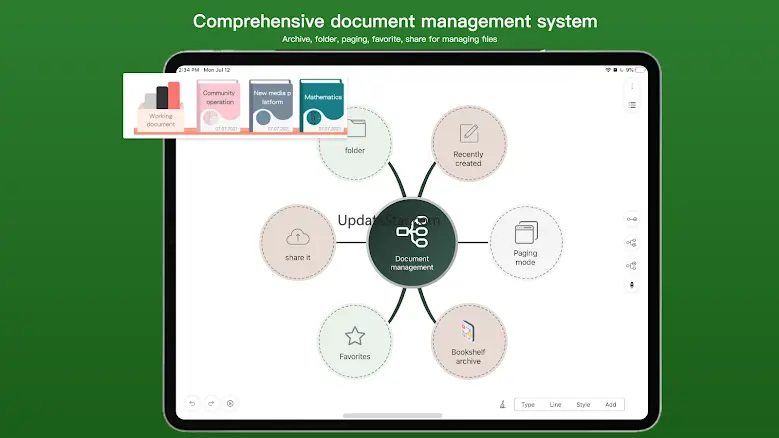Tap the undo arrow button
This screenshot has height=438, width=779.
[192, 403]
